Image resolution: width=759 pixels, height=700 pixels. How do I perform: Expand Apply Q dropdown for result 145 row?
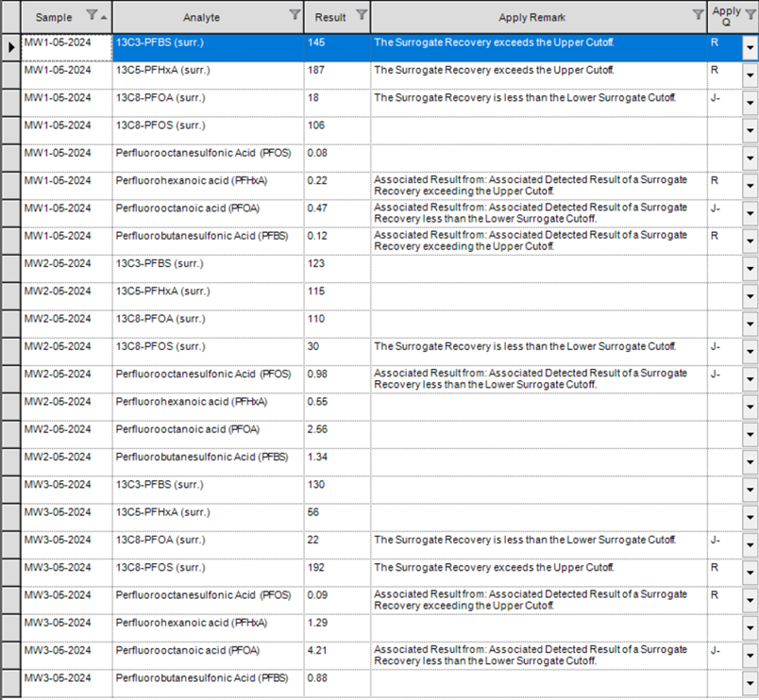[750, 49]
